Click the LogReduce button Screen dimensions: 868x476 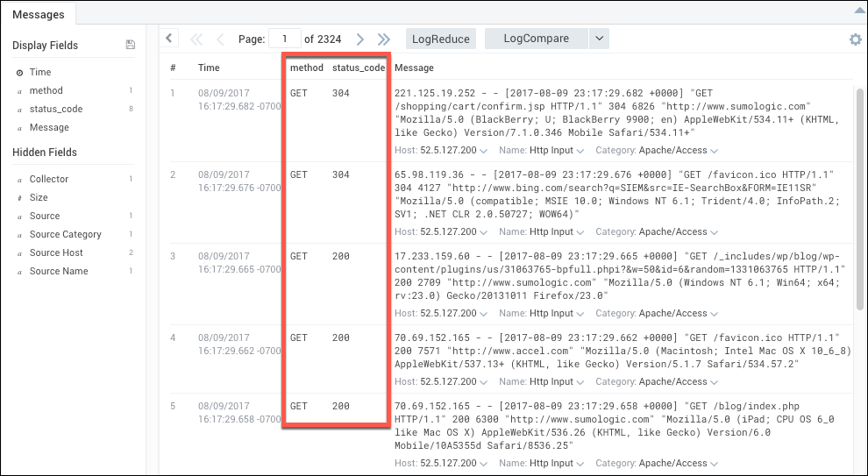point(441,39)
